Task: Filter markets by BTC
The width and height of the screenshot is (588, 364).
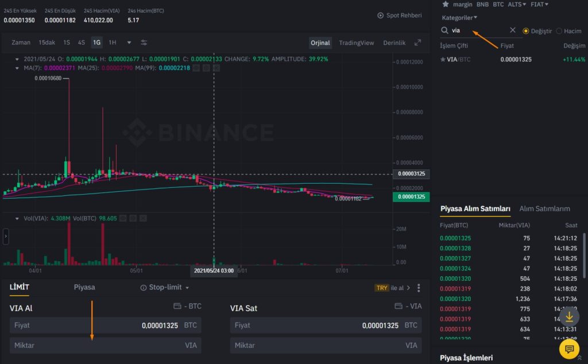Action: 498,5
